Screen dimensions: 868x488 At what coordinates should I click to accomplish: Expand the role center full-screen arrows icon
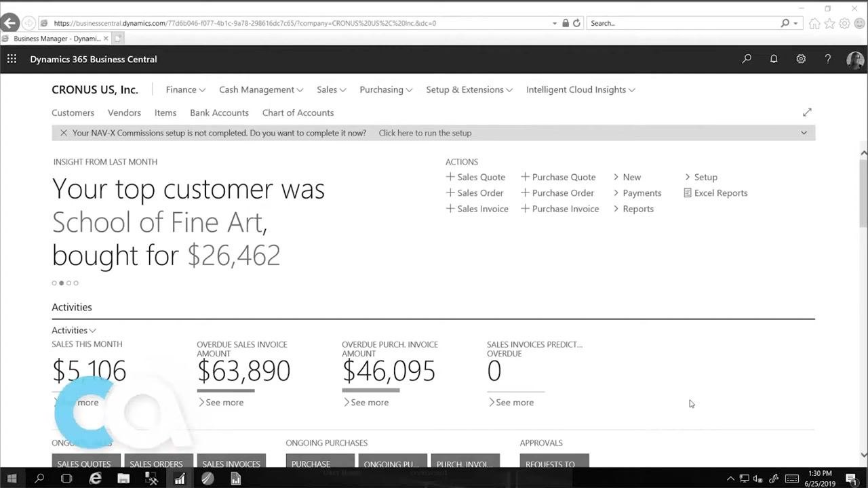807,113
